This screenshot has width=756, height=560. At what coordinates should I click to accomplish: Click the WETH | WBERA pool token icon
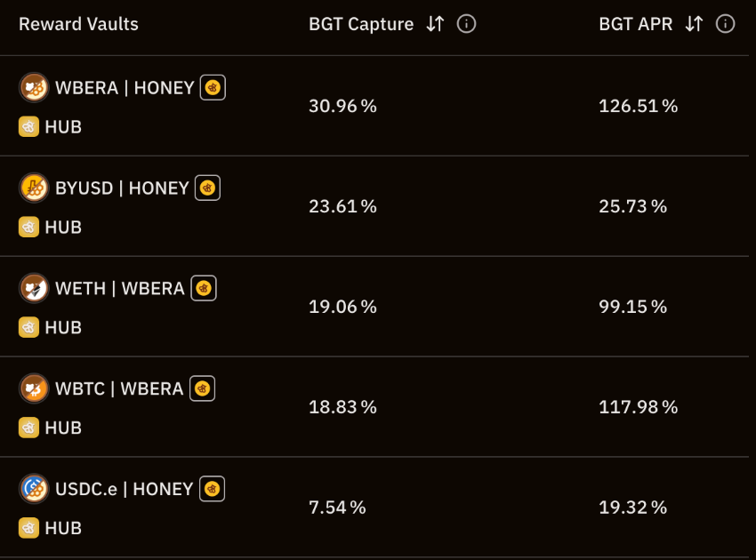pyautogui.click(x=34, y=288)
